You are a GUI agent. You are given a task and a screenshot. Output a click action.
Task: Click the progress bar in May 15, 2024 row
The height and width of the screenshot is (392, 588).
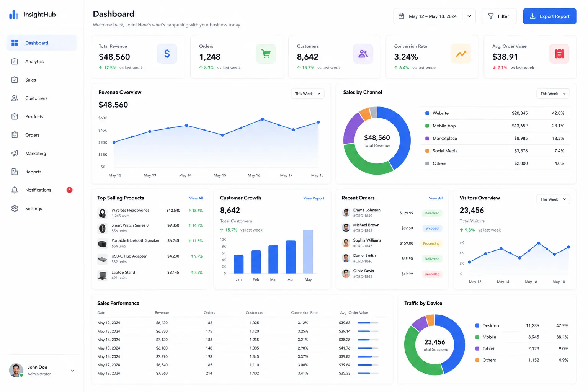coord(368,348)
